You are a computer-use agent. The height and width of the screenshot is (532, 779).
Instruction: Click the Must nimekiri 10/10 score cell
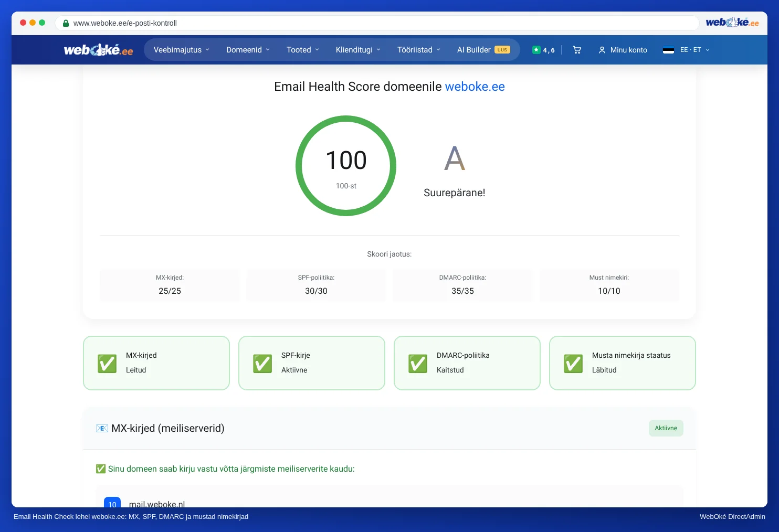click(x=609, y=285)
